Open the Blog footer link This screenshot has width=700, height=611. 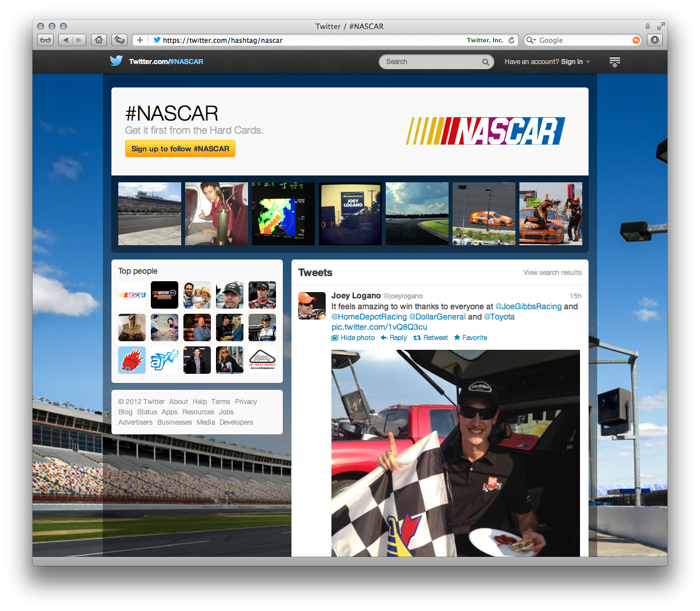125,412
